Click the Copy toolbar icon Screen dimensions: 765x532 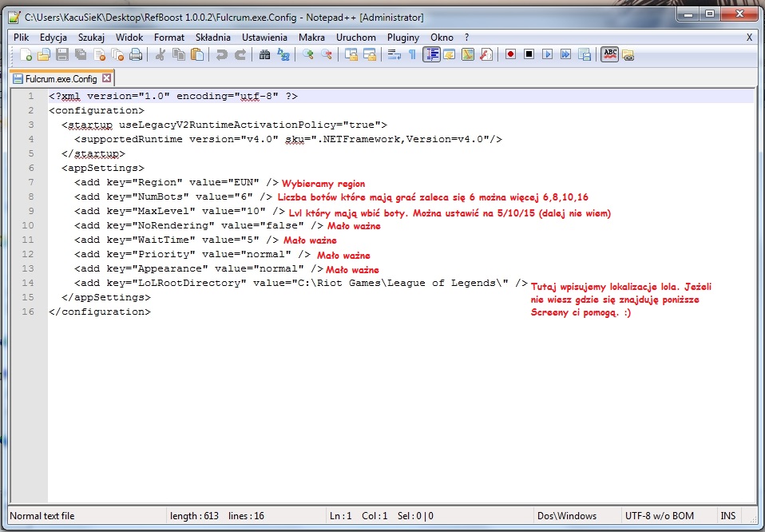[x=179, y=54]
